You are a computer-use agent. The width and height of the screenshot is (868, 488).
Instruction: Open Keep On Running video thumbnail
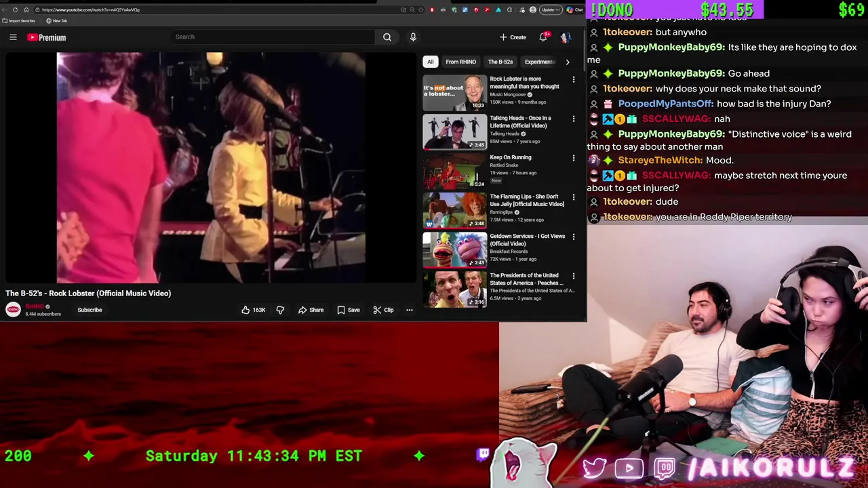click(x=454, y=171)
